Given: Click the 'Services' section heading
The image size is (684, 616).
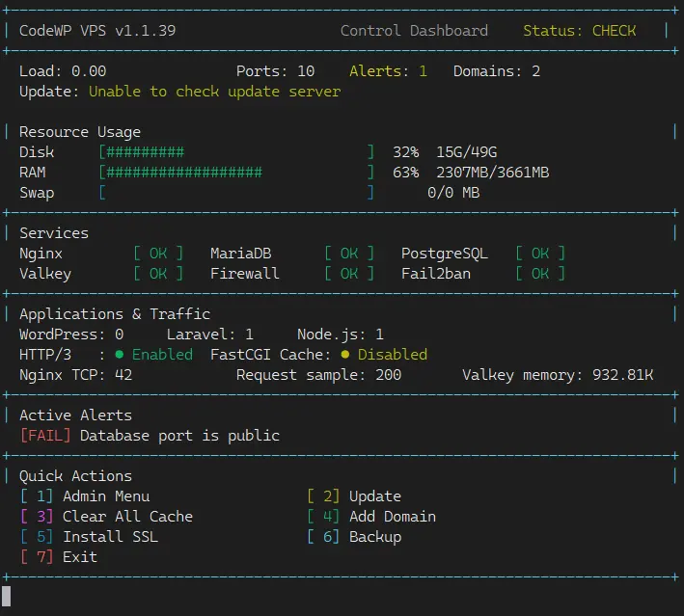Looking at the screenshot, I should [x=54, y=232].
